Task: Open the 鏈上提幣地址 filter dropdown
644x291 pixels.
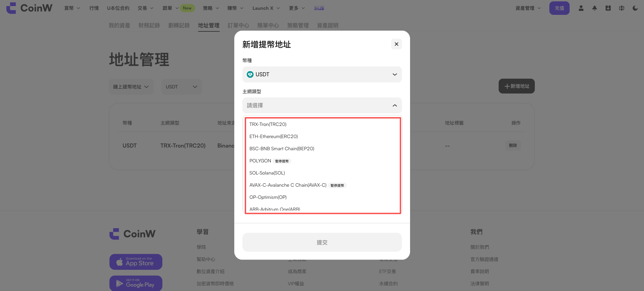Action: tap(131, 87)
